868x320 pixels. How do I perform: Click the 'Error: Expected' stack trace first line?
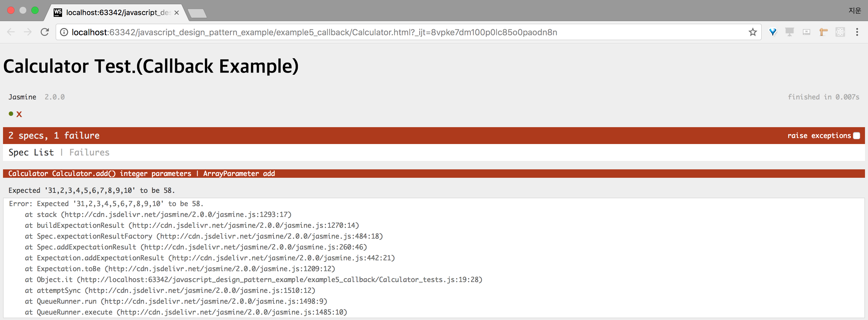coord(106,204)
